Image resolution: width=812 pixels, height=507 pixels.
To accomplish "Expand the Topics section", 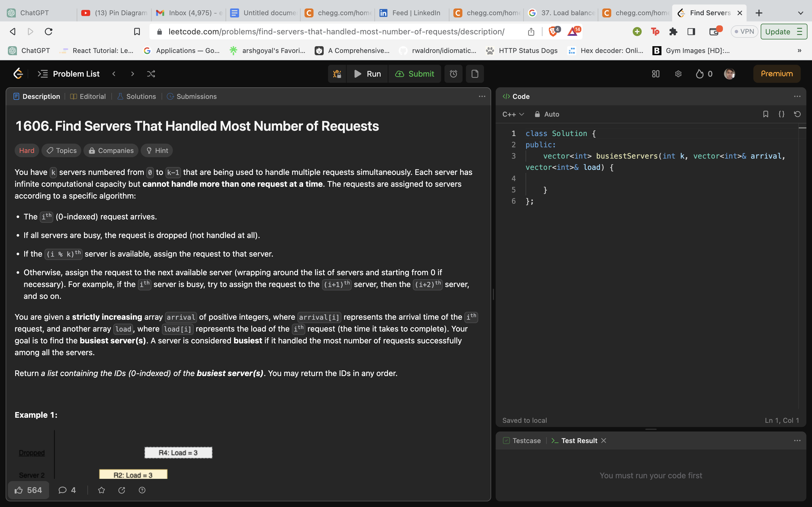I will tap(61, 150).
